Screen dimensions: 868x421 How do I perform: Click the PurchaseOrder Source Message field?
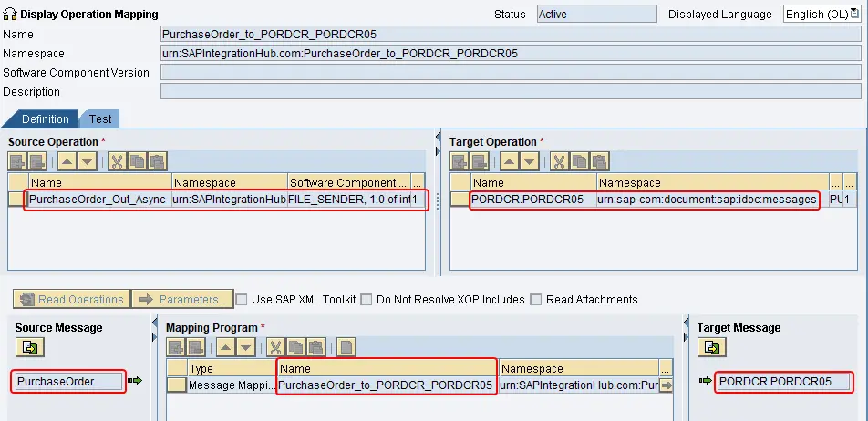(x=68, y=381)
